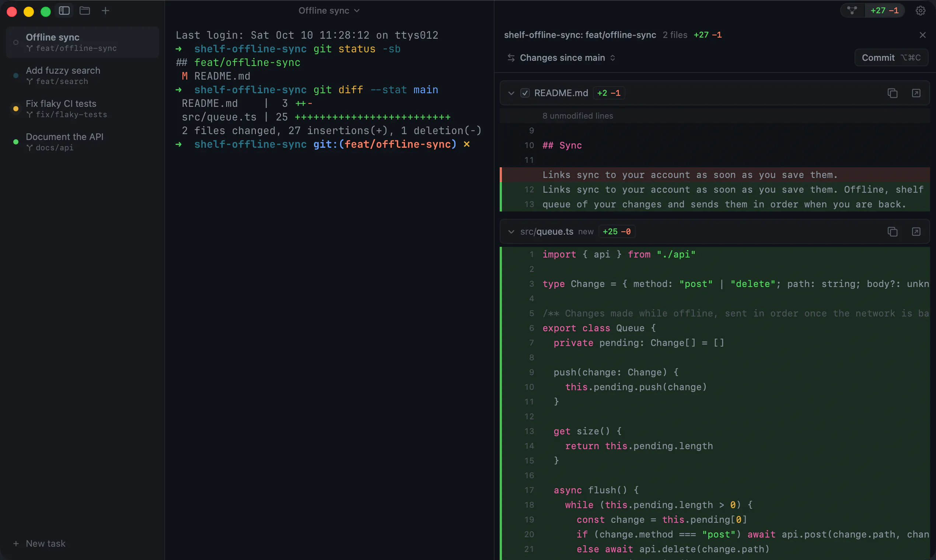This screenshot has width=936, height=560.
Task: Click the terminal prompt line with git:(feat/offline-sync)
Action: [323, 144]
